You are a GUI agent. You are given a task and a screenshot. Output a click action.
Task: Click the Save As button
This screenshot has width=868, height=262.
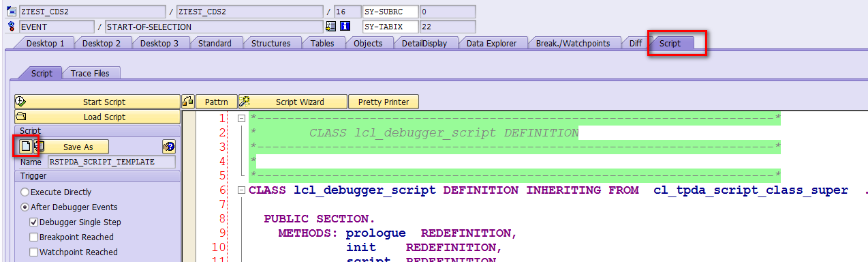(78, 147)
